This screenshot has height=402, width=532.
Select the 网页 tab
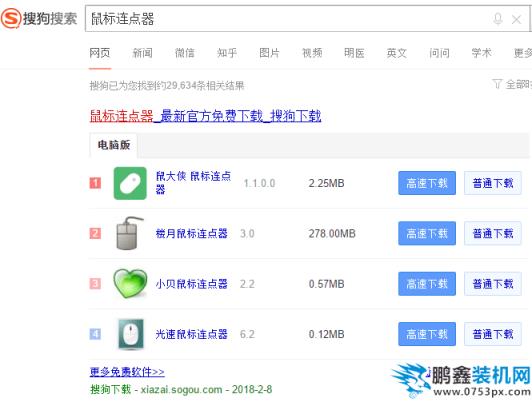click(x=100, y=53)
